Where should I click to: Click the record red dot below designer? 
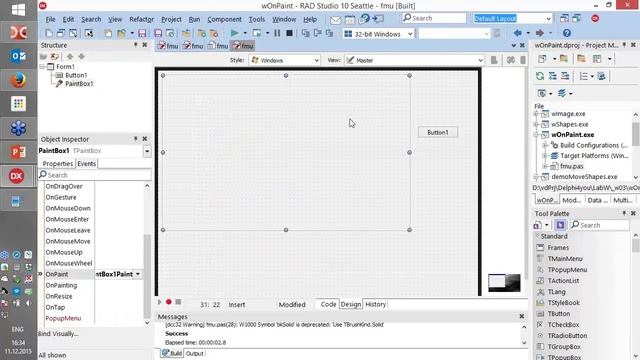(x=169, y=302)
